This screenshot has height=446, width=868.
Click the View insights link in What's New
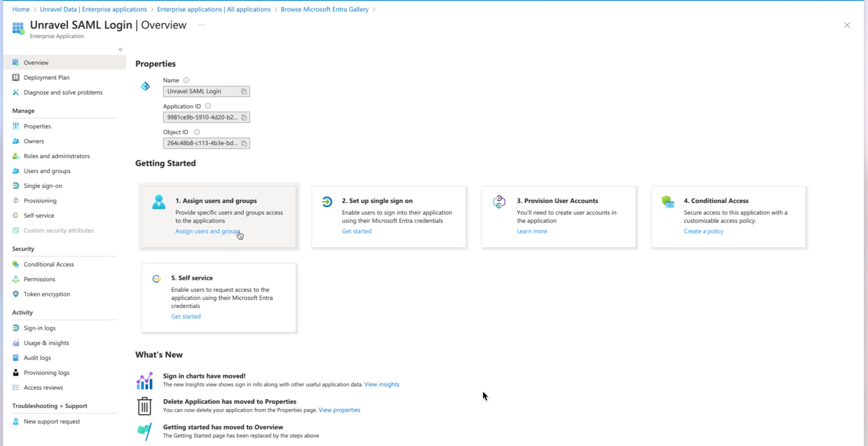pos(382,384)
